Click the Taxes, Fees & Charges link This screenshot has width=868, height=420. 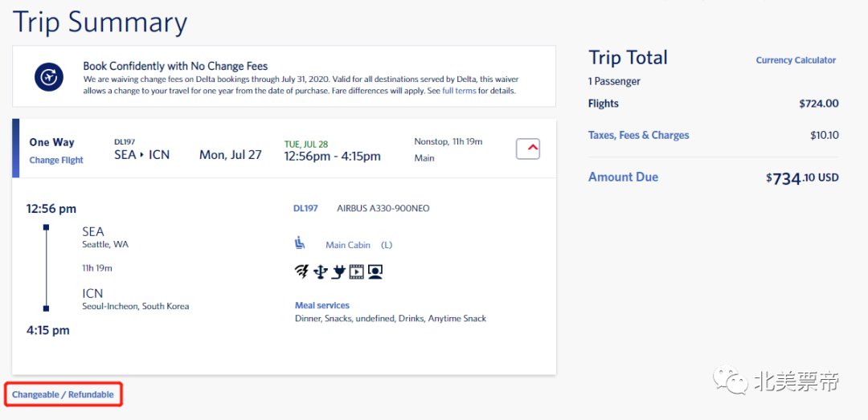[638, 135]
